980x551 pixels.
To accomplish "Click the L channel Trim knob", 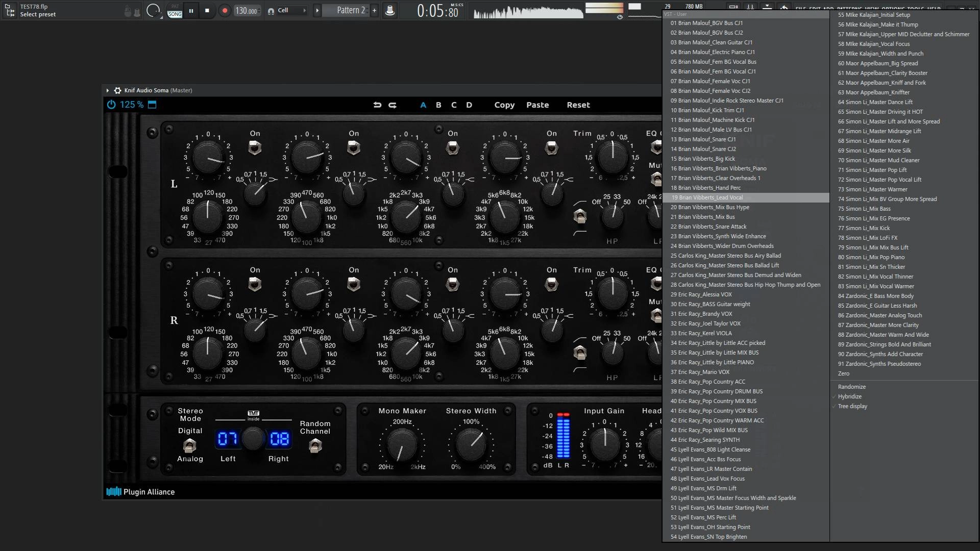I will [x=612, y=157].
